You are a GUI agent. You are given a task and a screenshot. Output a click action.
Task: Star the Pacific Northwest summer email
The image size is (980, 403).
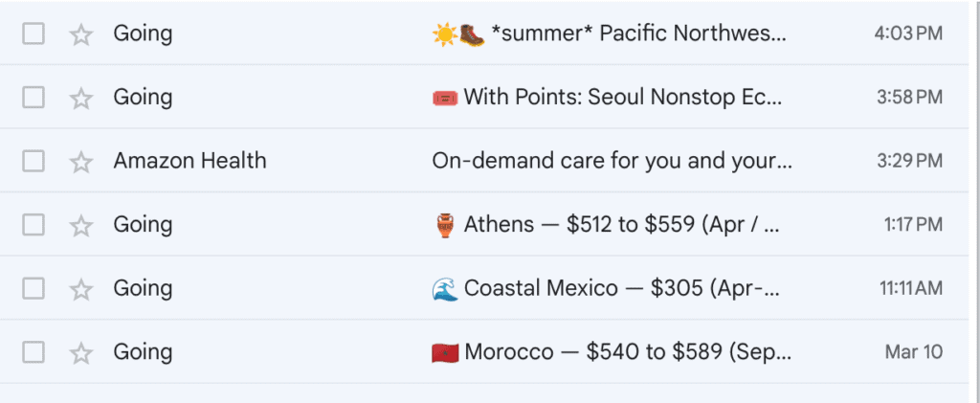click(x=81, y=34)
